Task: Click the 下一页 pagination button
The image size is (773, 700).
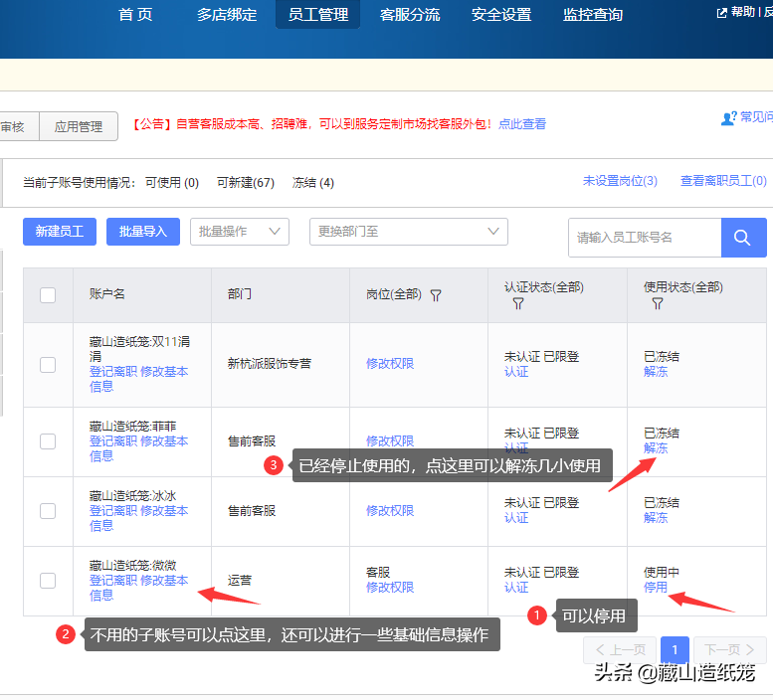Action: click(729, 649)
